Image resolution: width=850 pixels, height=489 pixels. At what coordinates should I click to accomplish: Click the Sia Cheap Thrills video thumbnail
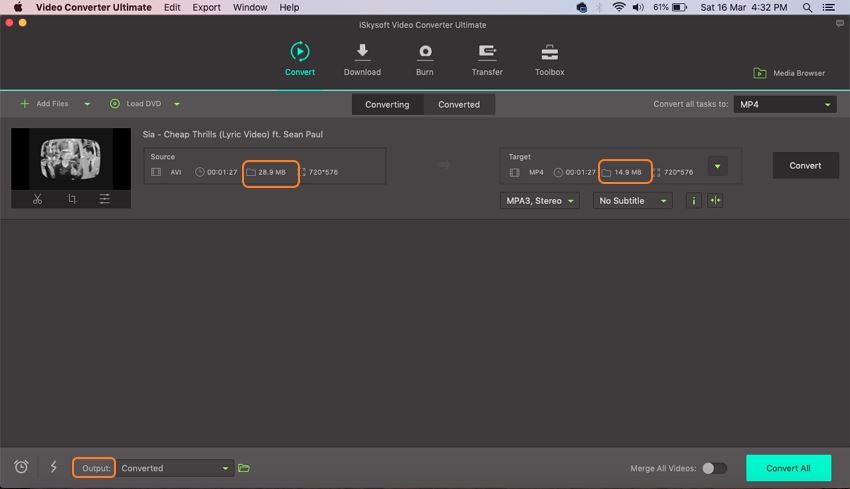[x=71, y=158]
